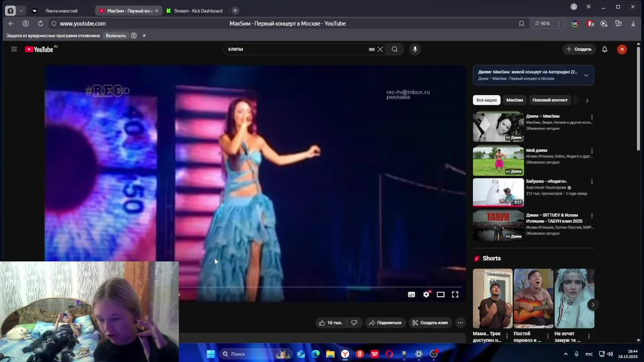
Task: Like the video (16 тыс.)
Action: (331, 323)
